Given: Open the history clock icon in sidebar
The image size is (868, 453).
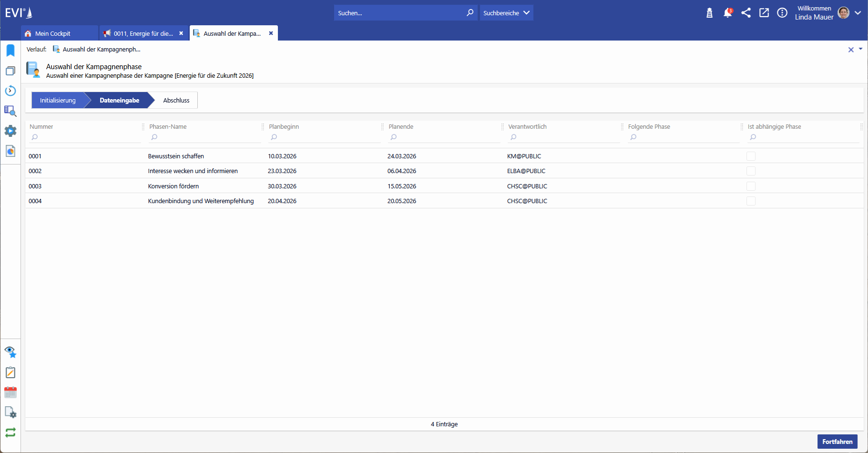Looking at the screenshot, I should coord(10,91).
